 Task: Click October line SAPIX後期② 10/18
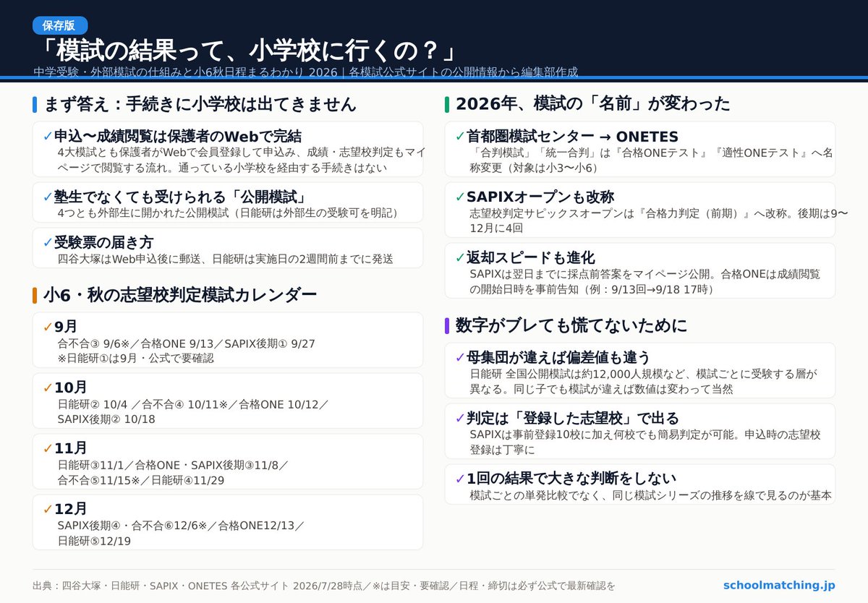coord(106,419)
